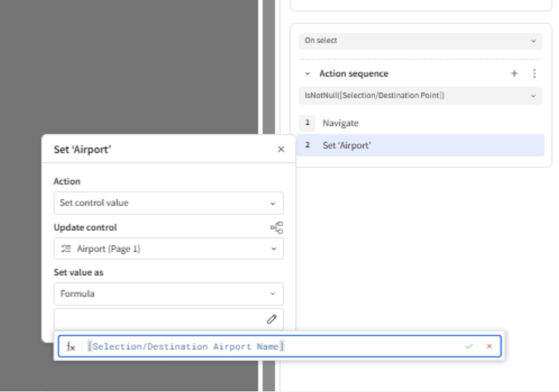Add a new action to the sequence
The height and width of the screenshot is (392, 559).
[514, 73]
